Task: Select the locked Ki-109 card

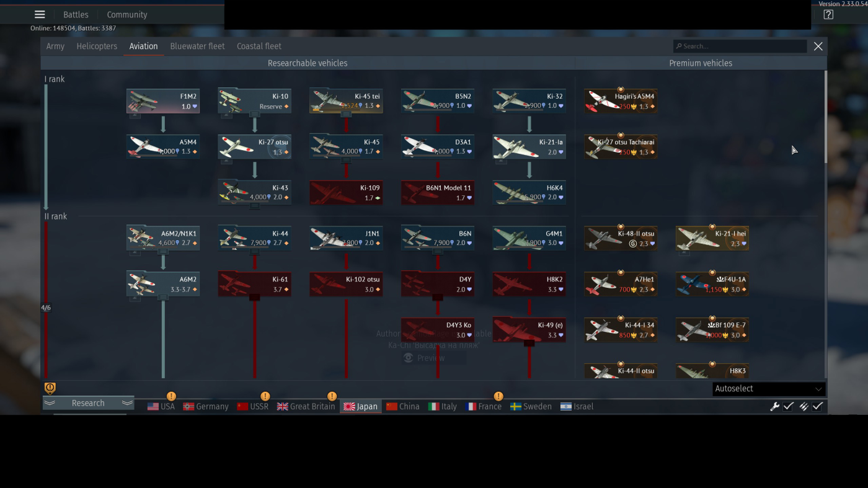Action: click(346, 193)
